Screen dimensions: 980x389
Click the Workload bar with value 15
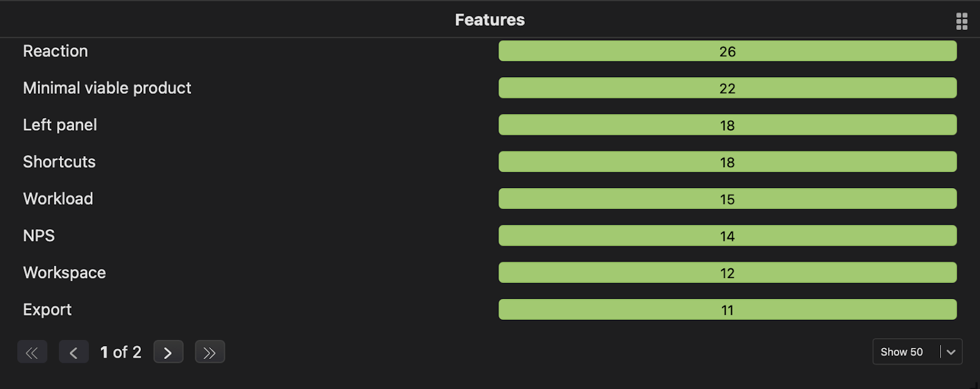[x=727, y=198]
